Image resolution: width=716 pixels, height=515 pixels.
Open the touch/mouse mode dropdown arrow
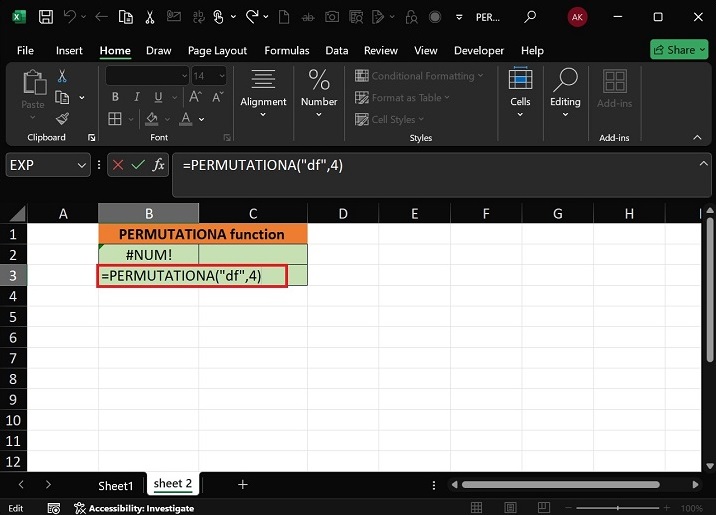[x=233, y=17]
